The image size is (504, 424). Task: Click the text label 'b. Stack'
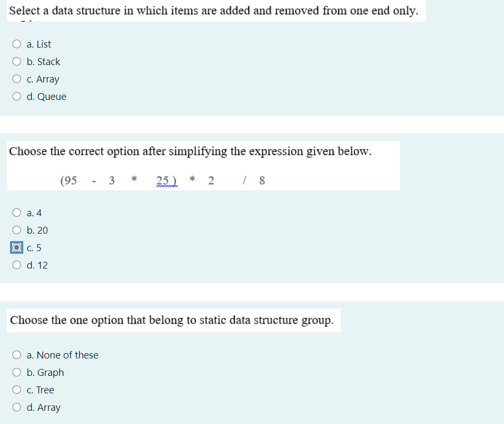click(43, 61)
